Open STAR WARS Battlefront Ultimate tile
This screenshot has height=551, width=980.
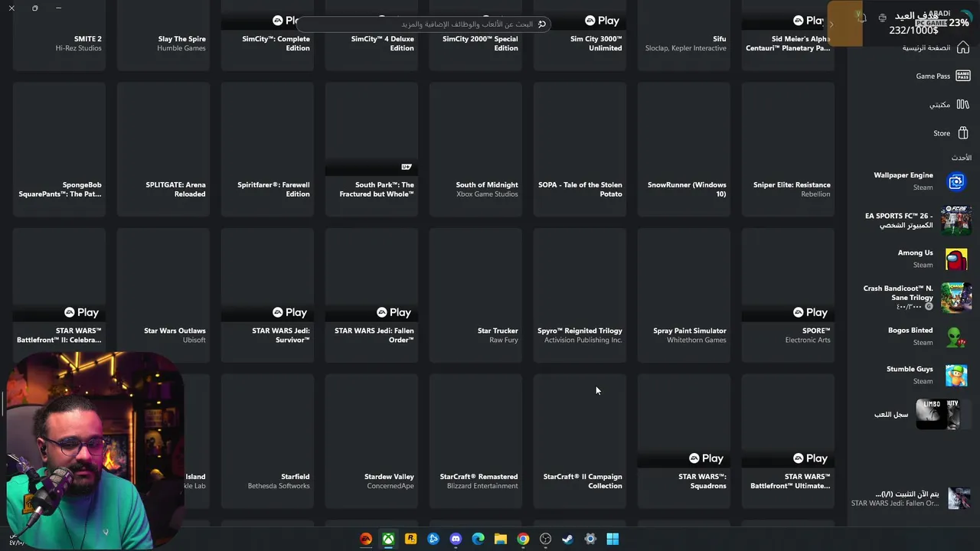click(788, 442)
